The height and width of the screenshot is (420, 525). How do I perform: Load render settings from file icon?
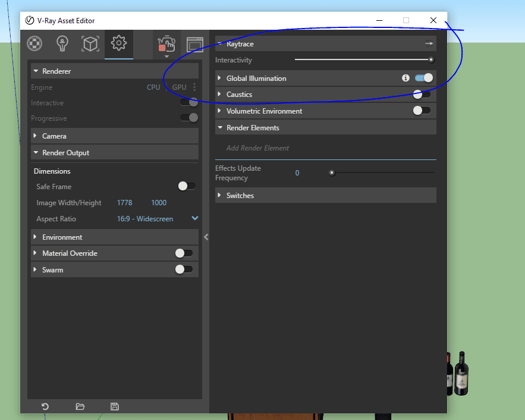pos(80,406)
